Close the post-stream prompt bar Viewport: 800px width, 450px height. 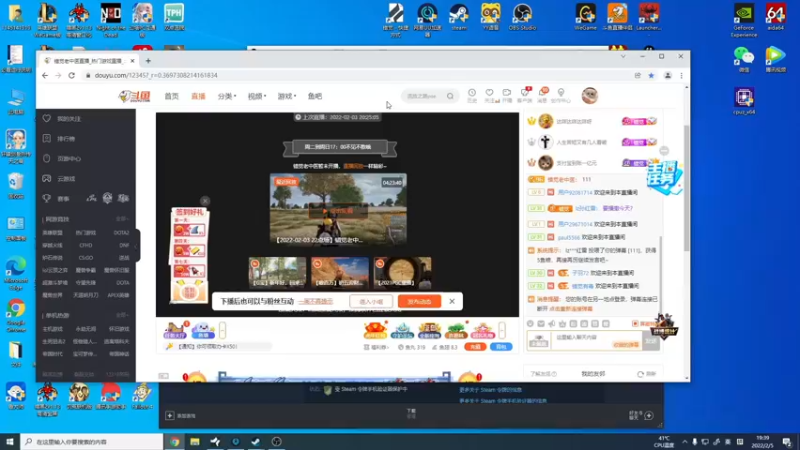click(x=452, y=302)
